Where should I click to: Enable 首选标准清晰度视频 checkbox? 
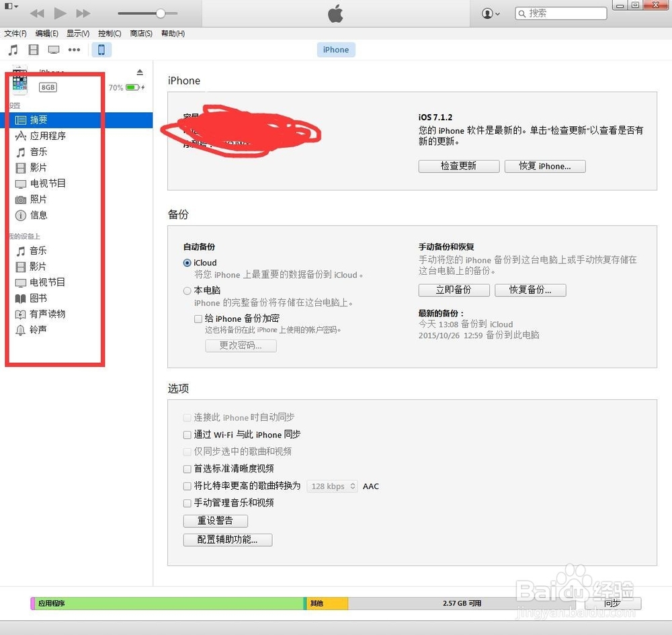click(x=187, y=469)
